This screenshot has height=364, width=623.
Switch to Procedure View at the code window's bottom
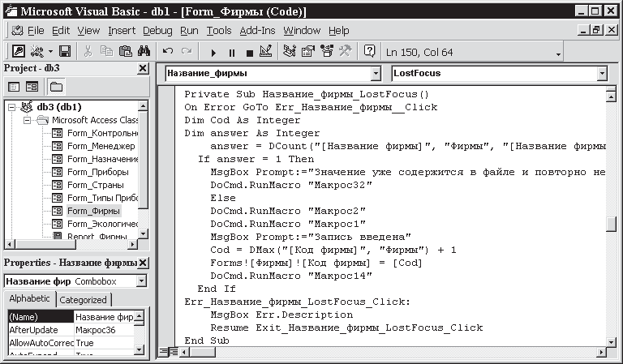click(163, 351)
